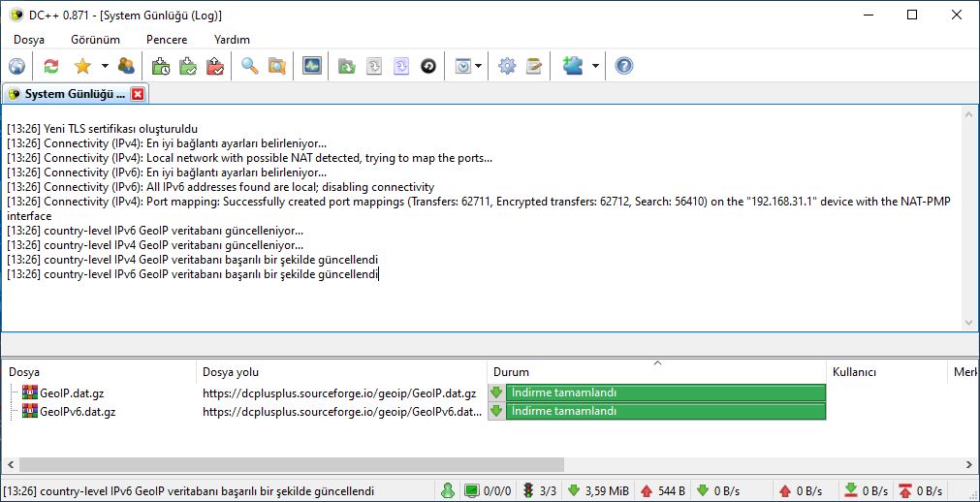Open Download Queue clock-folder icon
The width and height of the screenshot is (980, 502).
coord(161,66)
